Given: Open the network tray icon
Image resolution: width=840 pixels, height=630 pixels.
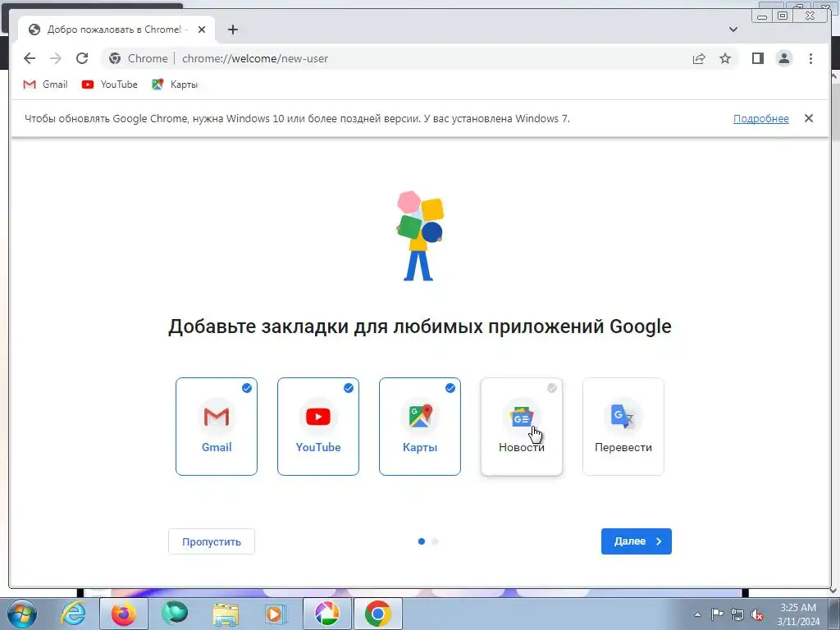Looking at the screenshot, I should [737, 614].
